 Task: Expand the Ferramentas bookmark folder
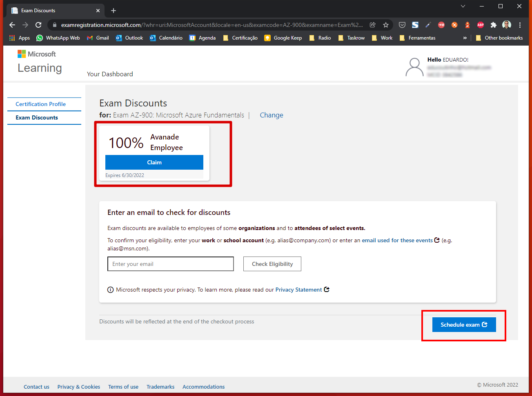(x=417, y=38)
